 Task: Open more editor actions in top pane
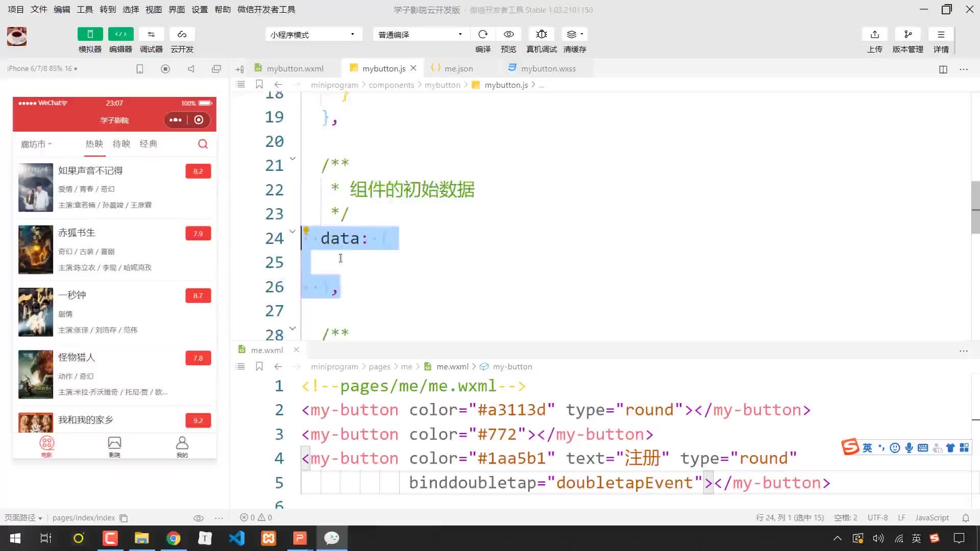pos(964,69)
